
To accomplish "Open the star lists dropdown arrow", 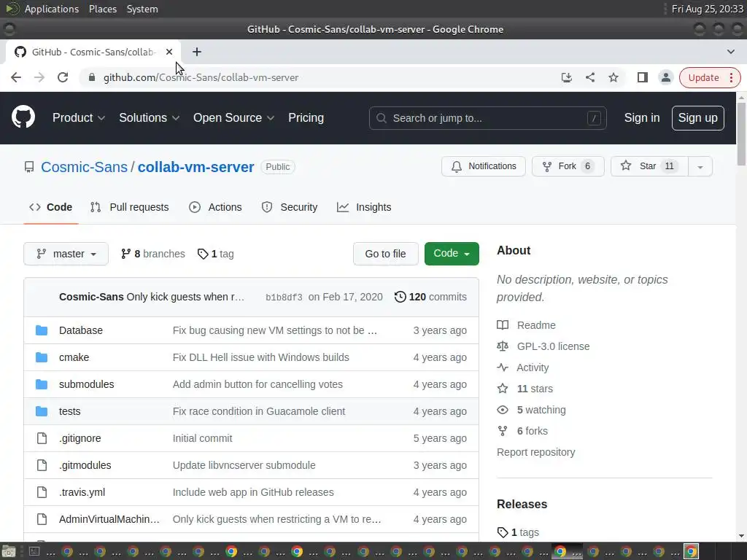I will click(x=700, y=167).
